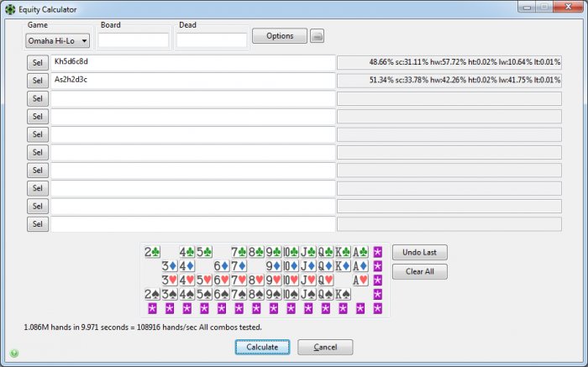Select the 5 of spades card
The width and height of the screenshot is (588, 367).
coord(203,295)
